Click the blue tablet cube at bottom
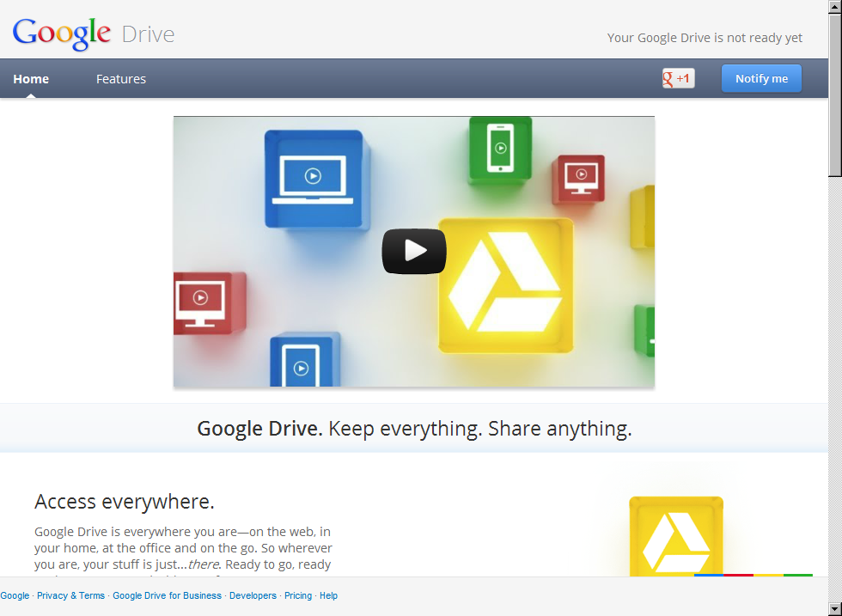 tap(304, 362)
